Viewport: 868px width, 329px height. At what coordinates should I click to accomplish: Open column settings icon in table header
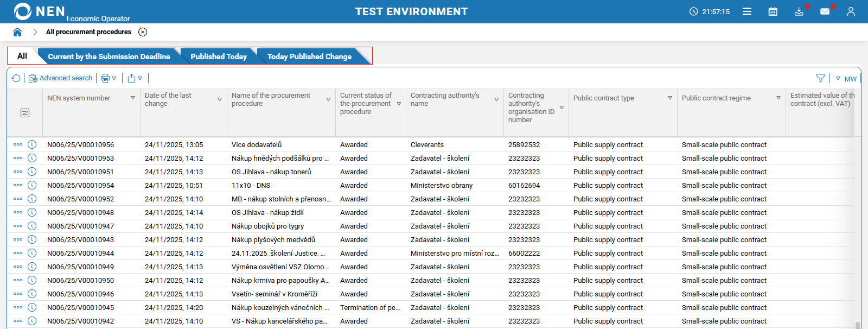[x=25, y=113]
